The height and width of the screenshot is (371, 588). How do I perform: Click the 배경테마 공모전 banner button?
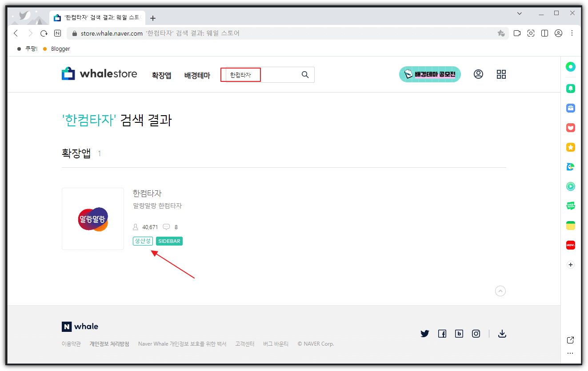[x=429, y=74]
